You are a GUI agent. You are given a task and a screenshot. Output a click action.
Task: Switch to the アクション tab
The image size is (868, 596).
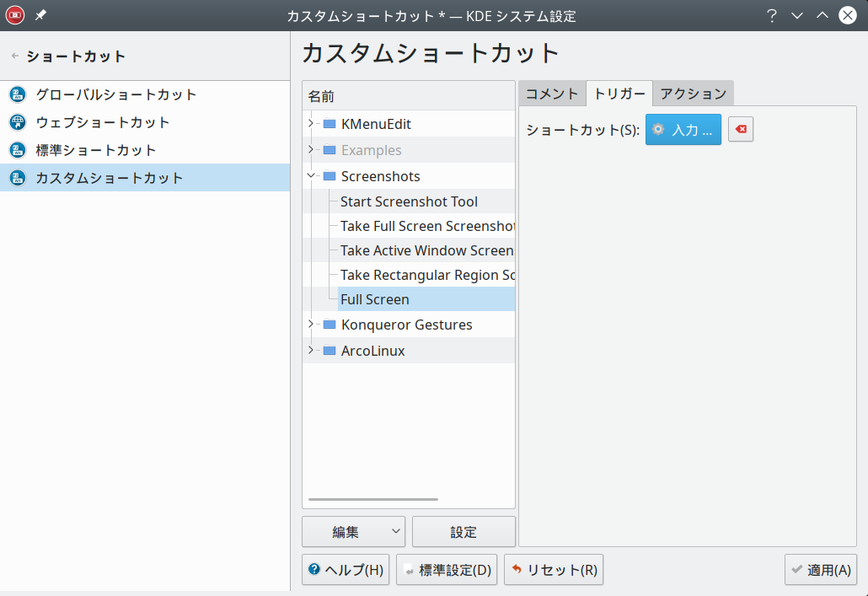pyautogui.click(x=693, y=94)
